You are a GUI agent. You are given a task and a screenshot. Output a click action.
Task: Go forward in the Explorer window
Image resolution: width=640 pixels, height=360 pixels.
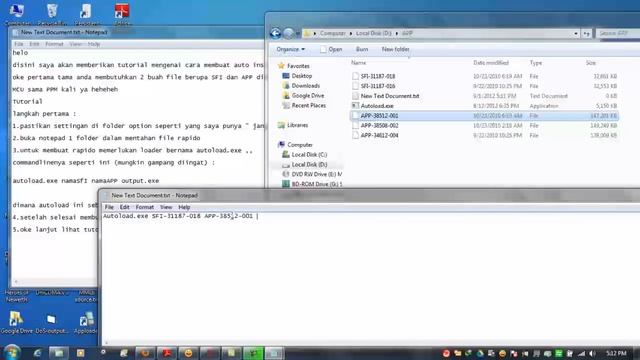click(x=288, y=33)
